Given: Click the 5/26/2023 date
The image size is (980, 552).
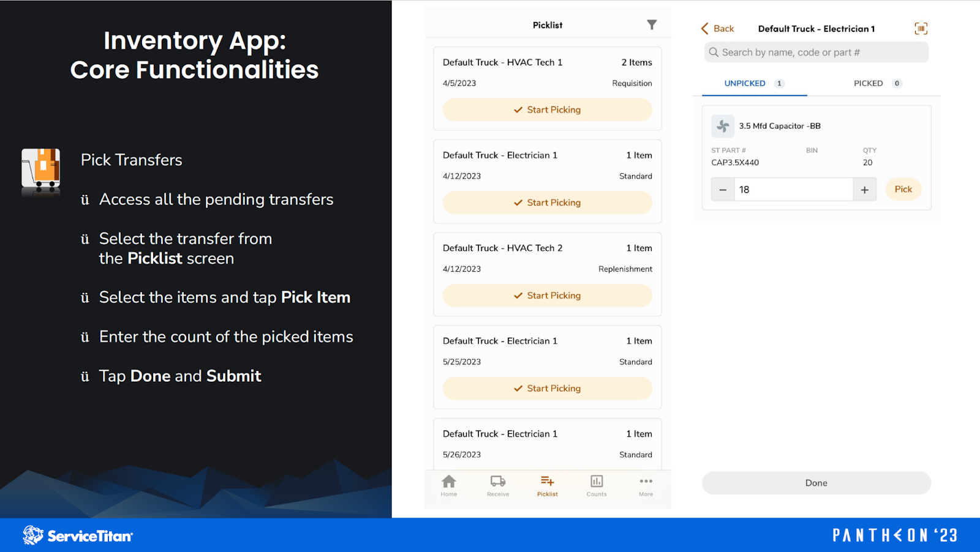Looking at the screenshot, I should pyautogui.click(x=462, y=455).
